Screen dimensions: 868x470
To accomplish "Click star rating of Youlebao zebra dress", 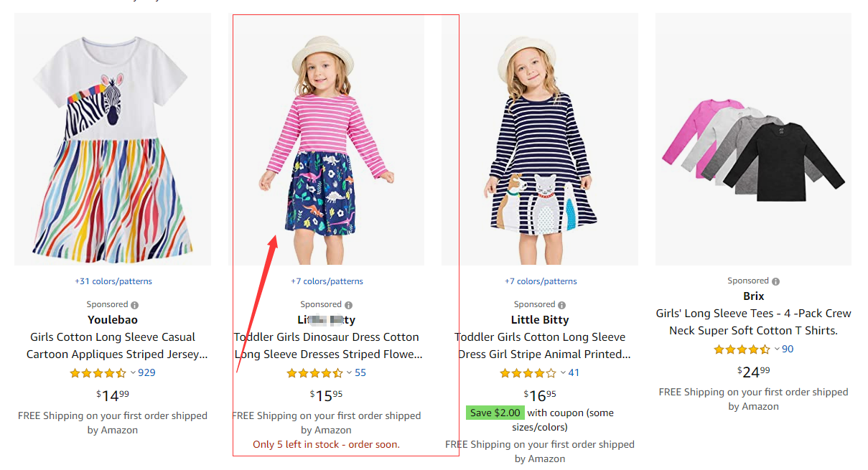I will click(98, 373).
